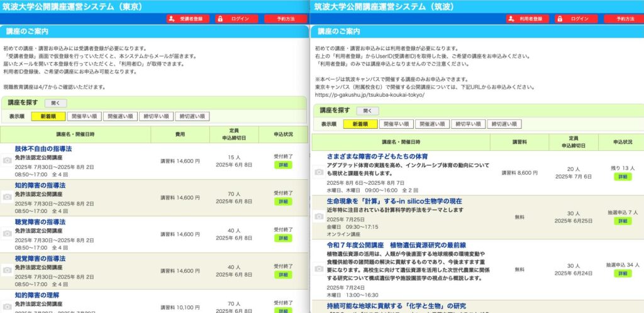
Task: Sort by 開催早い順 in the Tokyo window
Action: (x=84, y=116)
